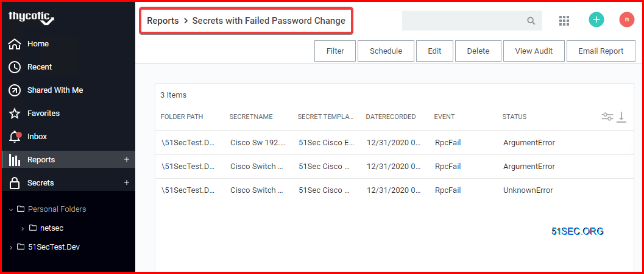Viewport: 644px width, 274px height.
Task: Open the user avatar menu
Action: click(627, 20)
